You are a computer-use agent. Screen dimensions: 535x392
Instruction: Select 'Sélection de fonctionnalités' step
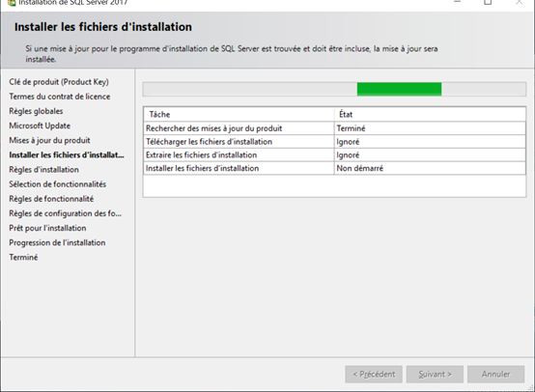57,184
